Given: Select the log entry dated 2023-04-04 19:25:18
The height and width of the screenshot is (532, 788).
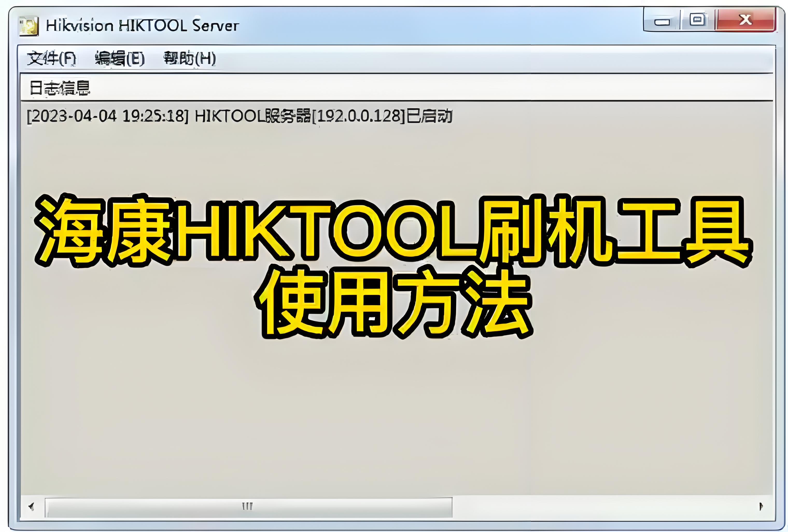Looking at the screenshot, I should [x=240, y=116].
